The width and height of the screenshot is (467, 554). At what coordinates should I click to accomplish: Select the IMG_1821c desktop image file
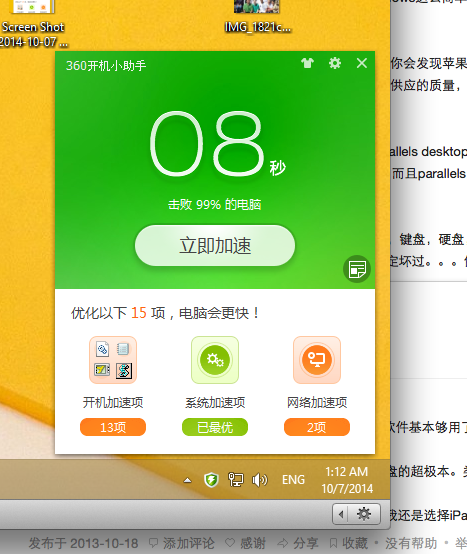click(258, 17)
